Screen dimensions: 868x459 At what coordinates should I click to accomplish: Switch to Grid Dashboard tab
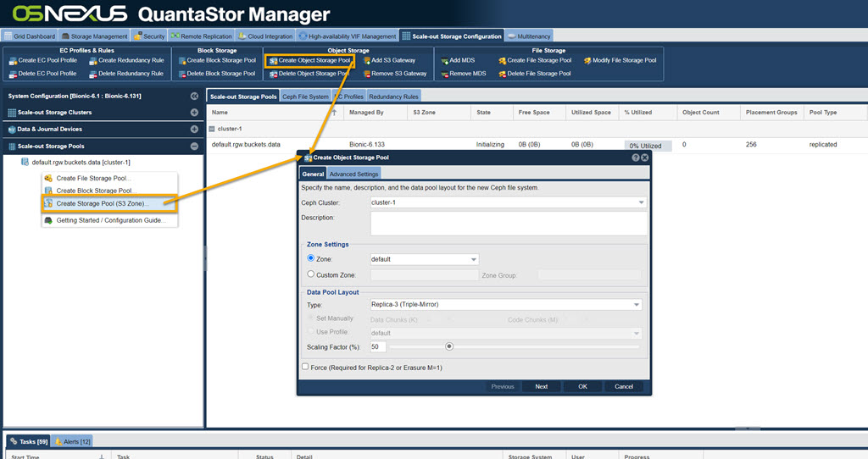click(x=30, y=36)
